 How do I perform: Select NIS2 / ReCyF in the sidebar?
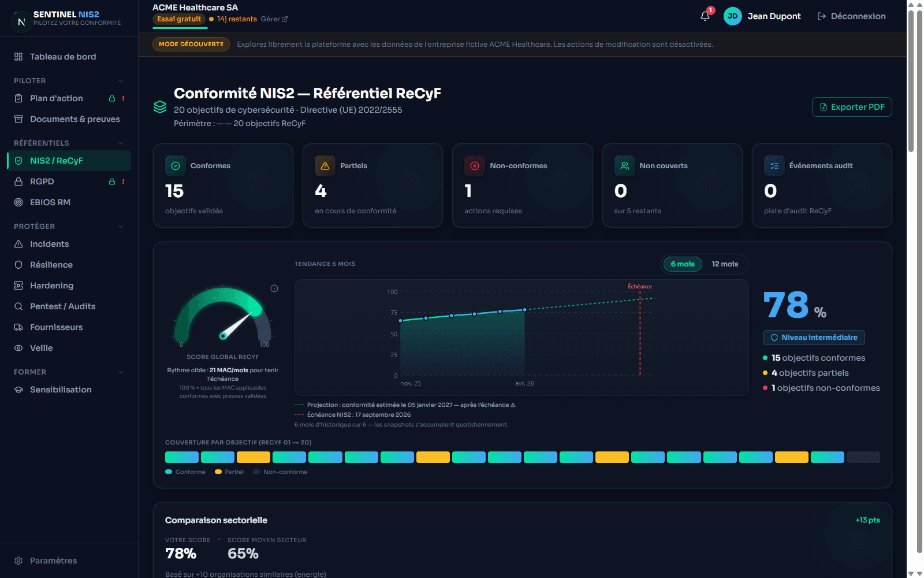click(69, 161)
